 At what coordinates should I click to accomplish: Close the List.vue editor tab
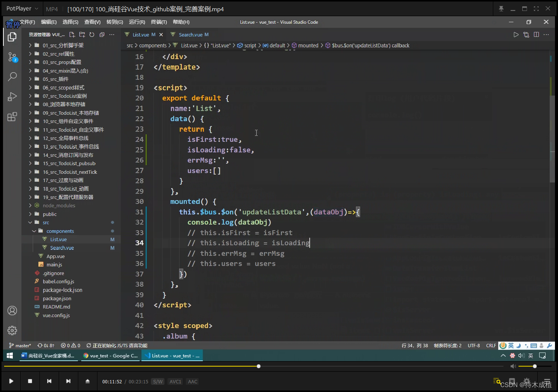tap(161, 35)
